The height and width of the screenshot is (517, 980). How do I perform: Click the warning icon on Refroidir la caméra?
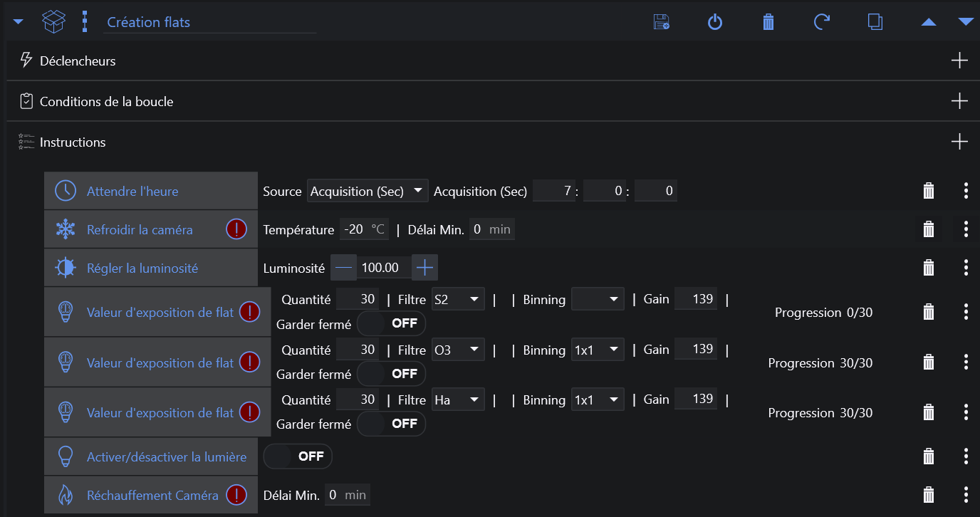[x=236, y=229]
